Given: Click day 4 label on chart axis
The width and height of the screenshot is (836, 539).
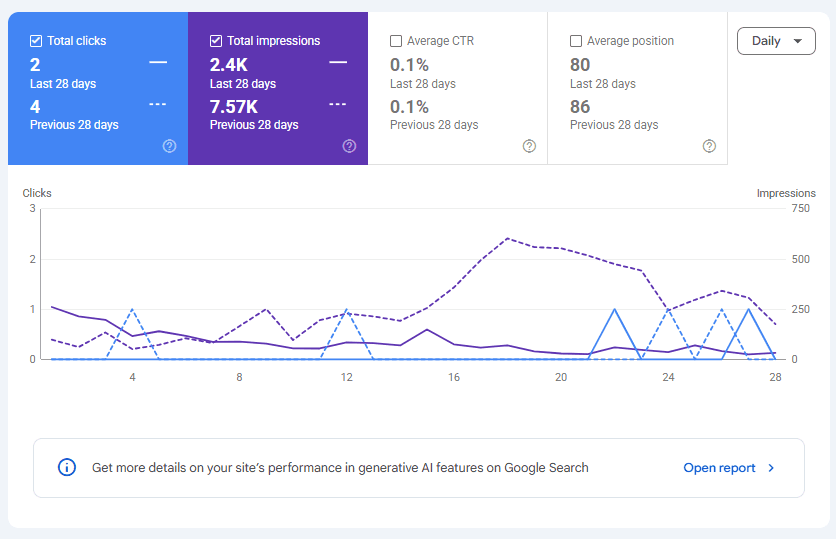Looking at the screenshot, I should 132,377.
